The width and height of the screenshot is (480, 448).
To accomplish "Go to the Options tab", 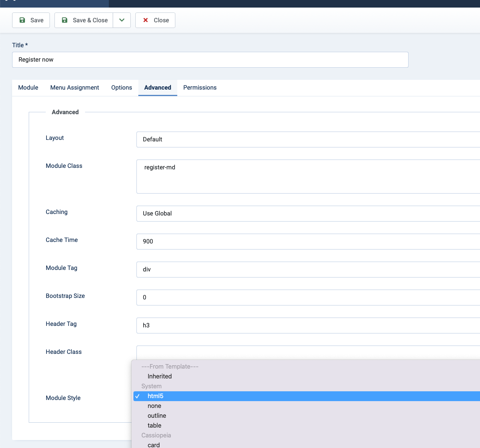I will coord(121,88).
